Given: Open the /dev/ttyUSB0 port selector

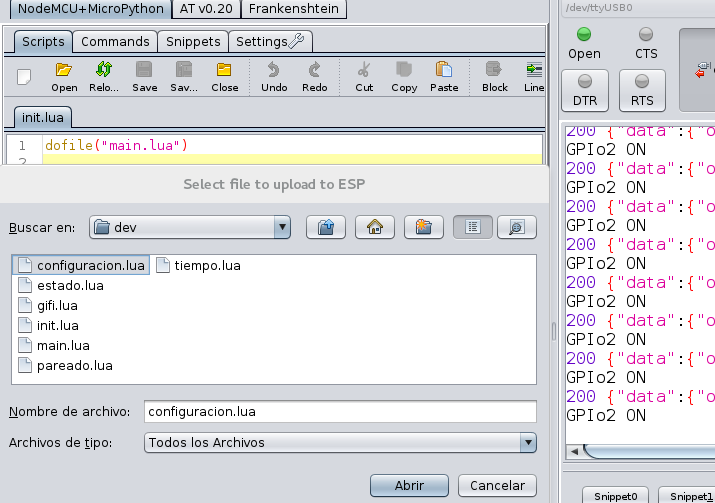Looking at the screenshot, I should tap(638, 8).
